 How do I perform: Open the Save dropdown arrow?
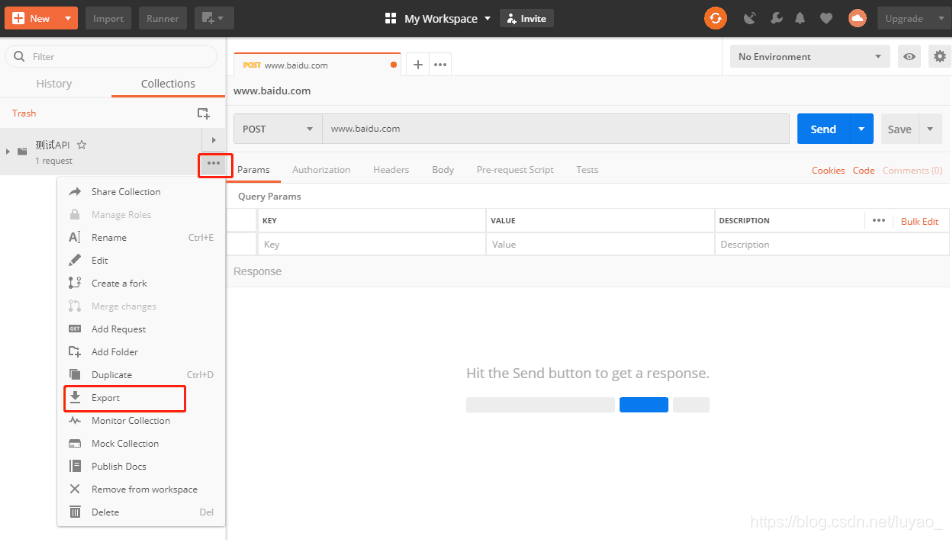(x=930, y=129)
